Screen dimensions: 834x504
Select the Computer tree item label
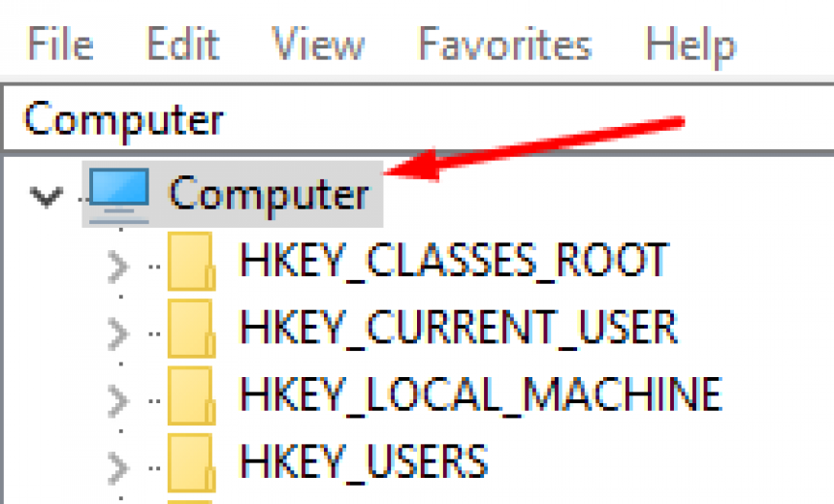pos(269,194)
